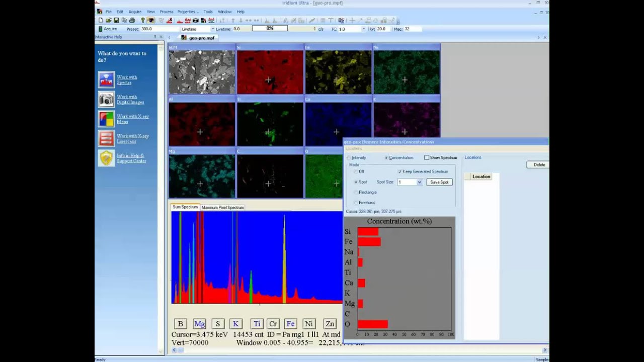Click the Mg element button

(200, 324)
